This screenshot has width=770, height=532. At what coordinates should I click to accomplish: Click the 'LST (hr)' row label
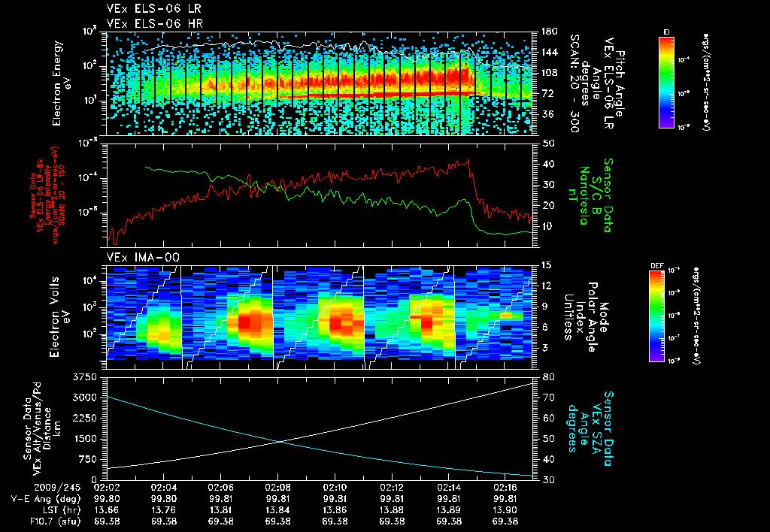click(60, 510)
